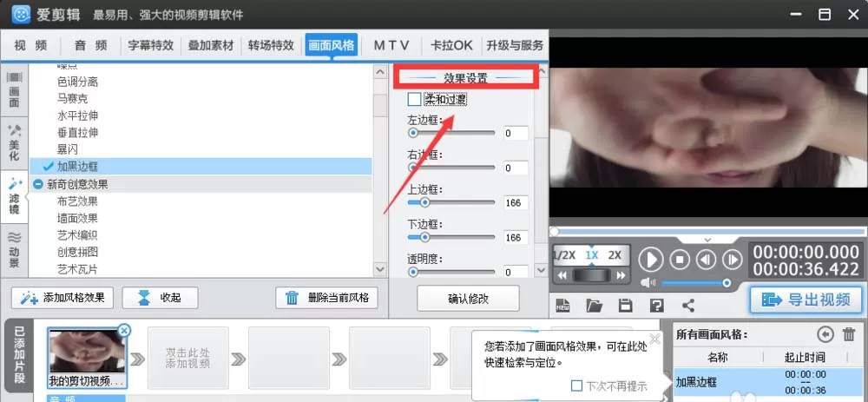Select 1X playback speed
The width and height of the screenshot is (868, 402).
592,255
